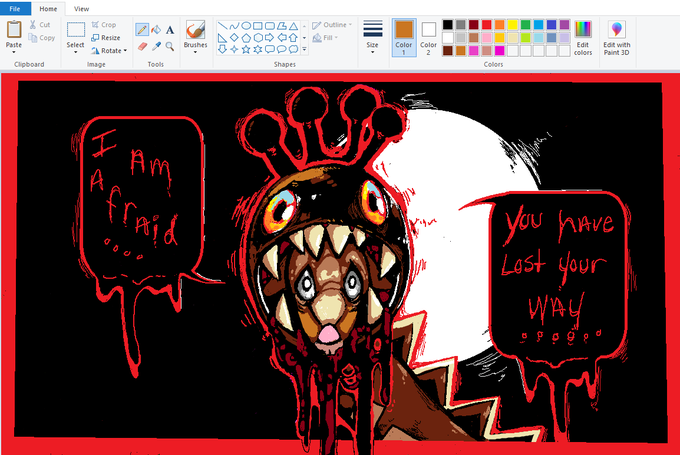
Task: Select the Eraser tool
Action: point(142,46)
